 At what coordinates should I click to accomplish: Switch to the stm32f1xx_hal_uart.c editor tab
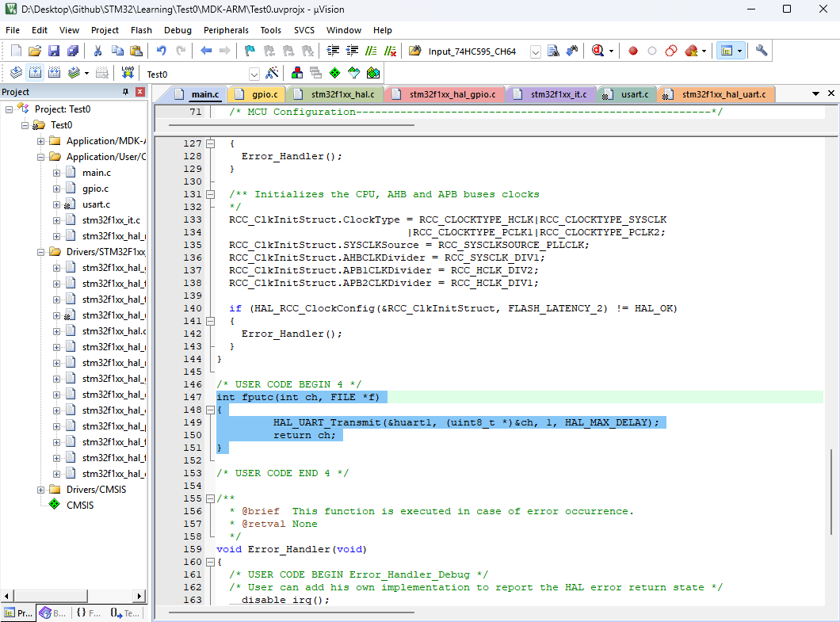click(x=716, y=94)
